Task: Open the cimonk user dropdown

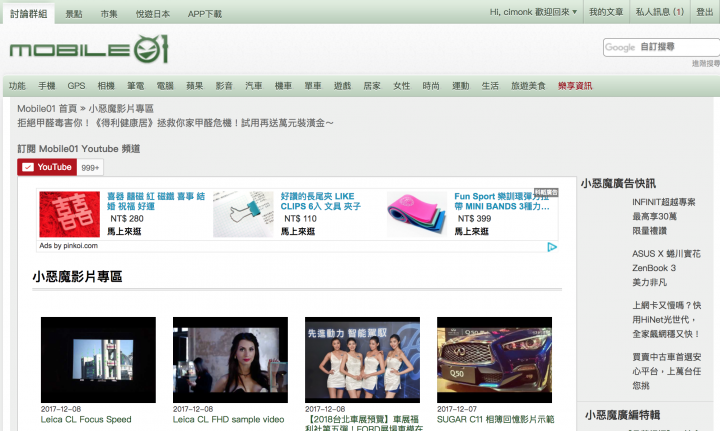Action: pos(533,12)
